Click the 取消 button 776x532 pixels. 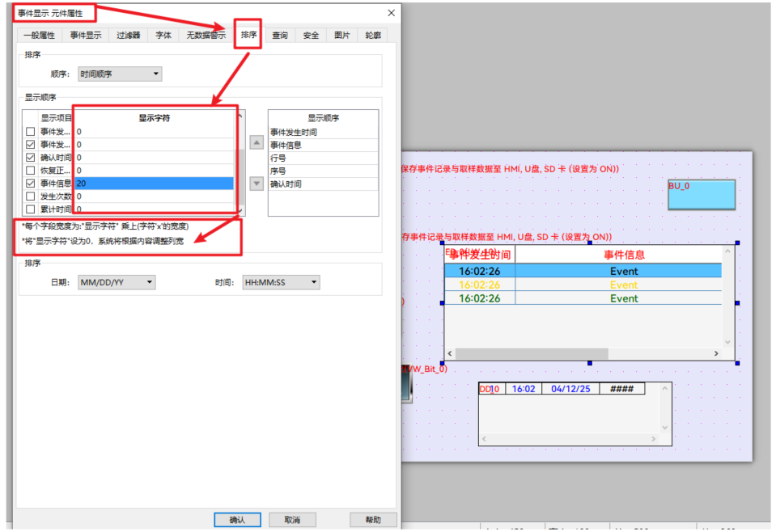[292, 520]
